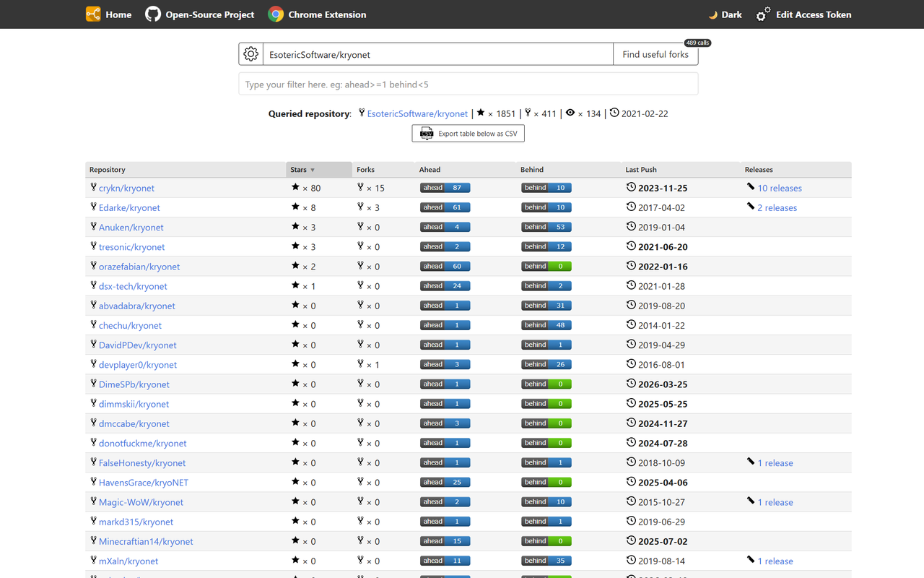The width and height of the screenshot is (924, 578).
Task: Focus the filter text input
Action: tap(468, 84)
